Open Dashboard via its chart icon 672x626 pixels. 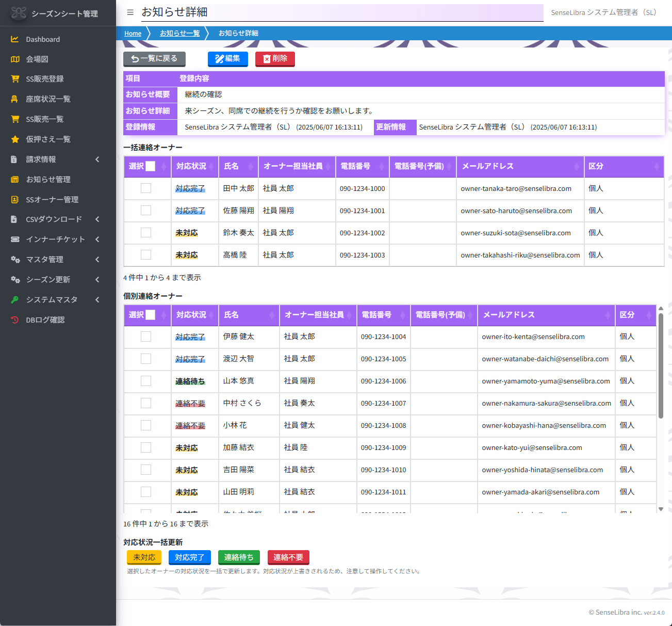(15, 39)
